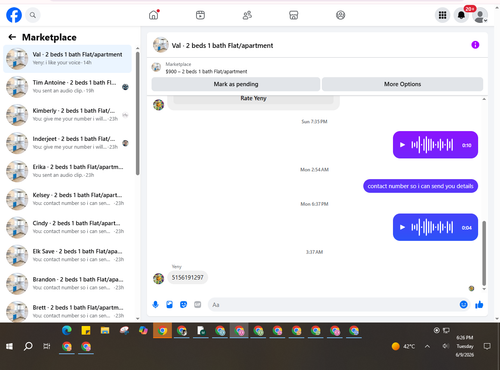Click the 42°C weather widget
This screenshot has height=370, width=500.
(403, 346)
